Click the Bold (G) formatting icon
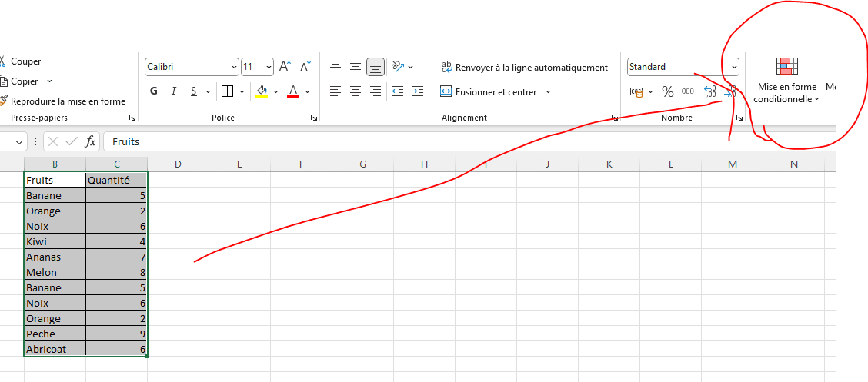The width and height of the screenshot is (868, 382). (154, 91)
